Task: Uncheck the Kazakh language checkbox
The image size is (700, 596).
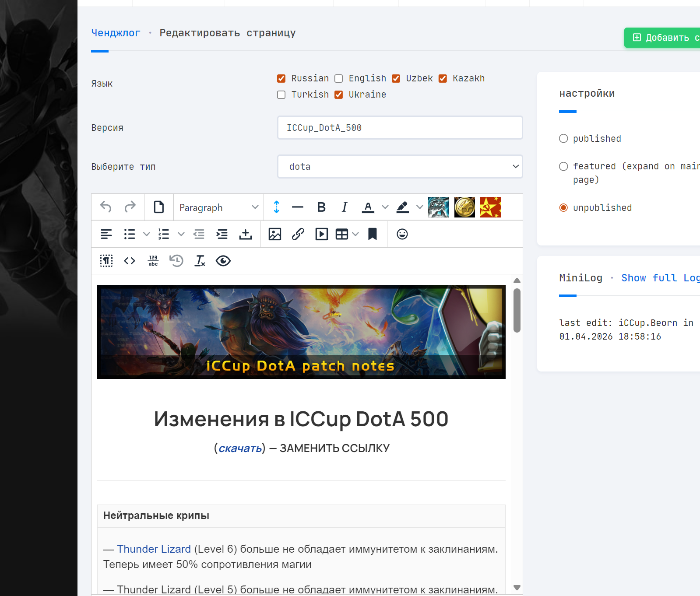Action: (443, 78)
